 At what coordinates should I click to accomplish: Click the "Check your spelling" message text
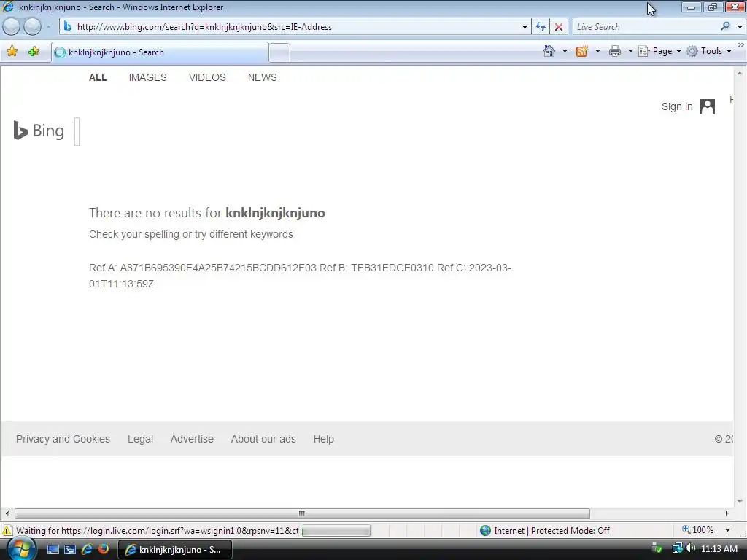pos(191,234)
